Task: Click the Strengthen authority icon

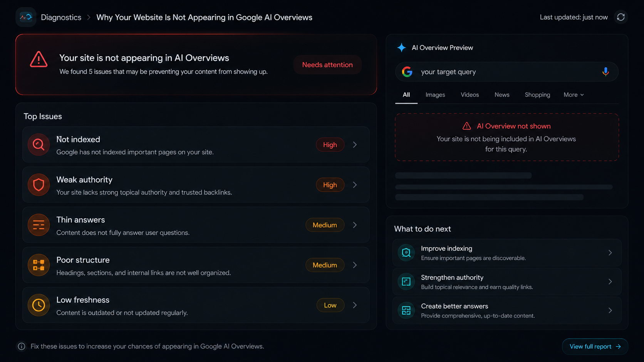Action: pos(406,282)
